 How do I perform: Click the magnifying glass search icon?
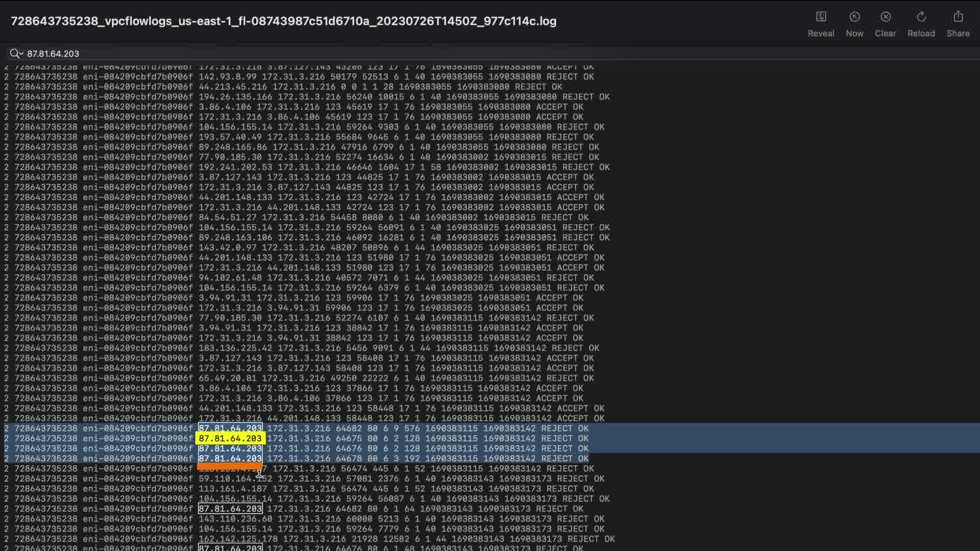coord(14,54)
